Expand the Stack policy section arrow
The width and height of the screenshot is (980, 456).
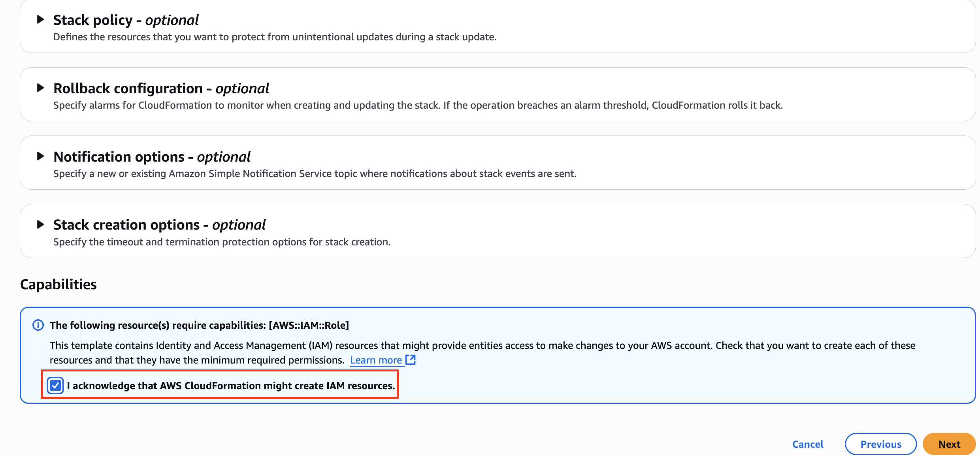(40, 19)
